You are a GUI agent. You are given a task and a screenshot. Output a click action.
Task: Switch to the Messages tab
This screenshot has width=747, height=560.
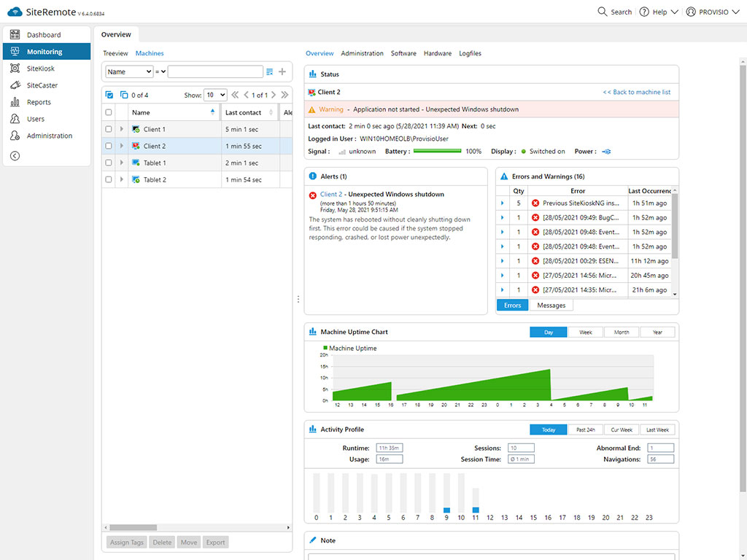551,306
